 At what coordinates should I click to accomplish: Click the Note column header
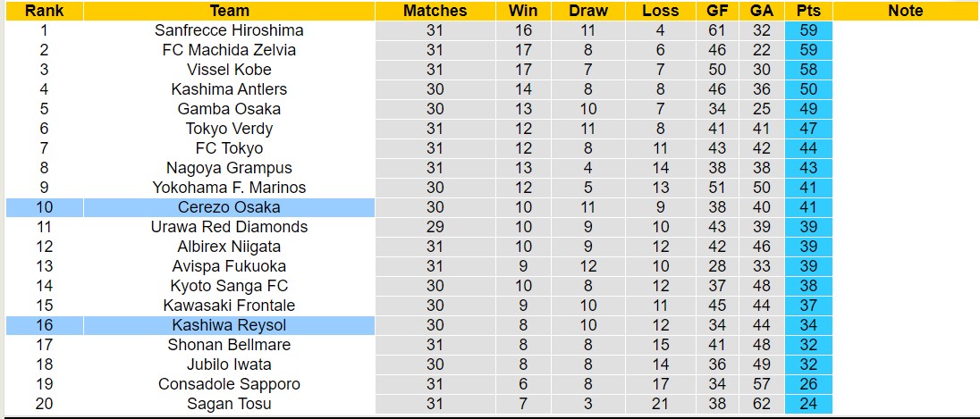[905, 11]
